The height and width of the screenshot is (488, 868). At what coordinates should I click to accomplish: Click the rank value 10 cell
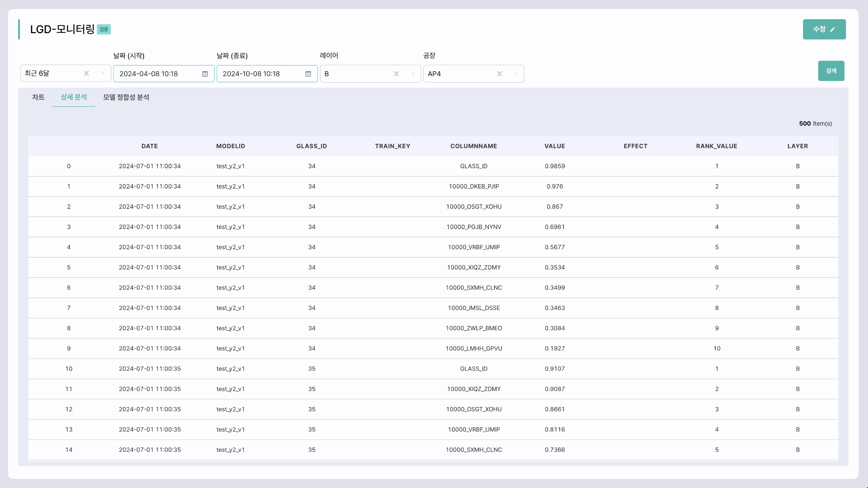tap(716, 348)
